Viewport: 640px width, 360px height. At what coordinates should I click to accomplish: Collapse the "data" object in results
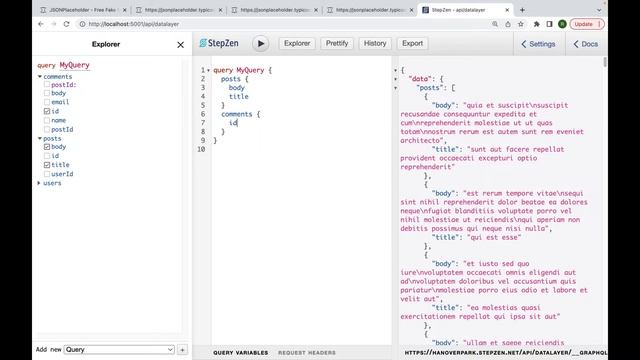pos(396,79)
